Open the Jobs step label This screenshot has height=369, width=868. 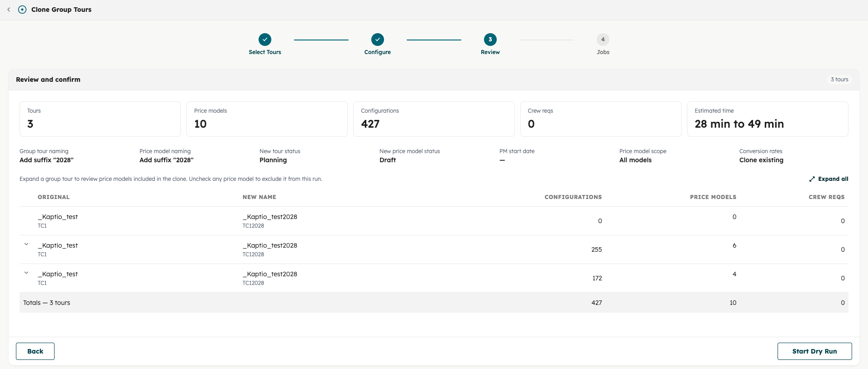(603, 52)
